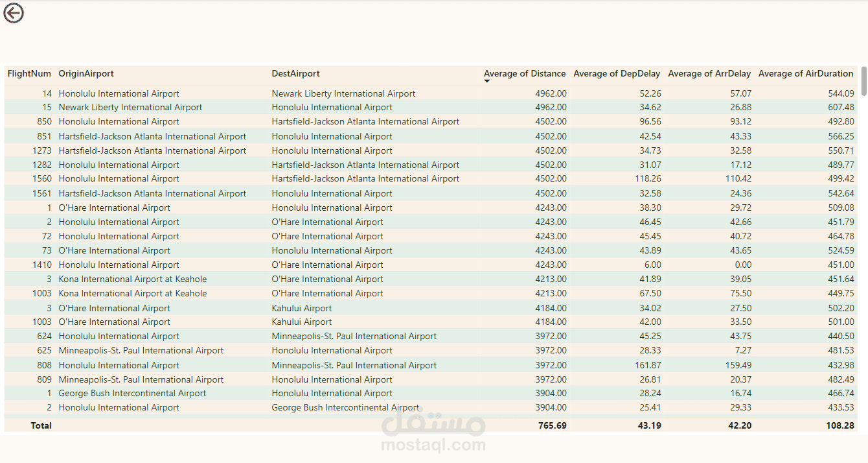Screen dimensions: 868x463
Task: Sort by the FlightNum column header
Action: click(29, 74)
